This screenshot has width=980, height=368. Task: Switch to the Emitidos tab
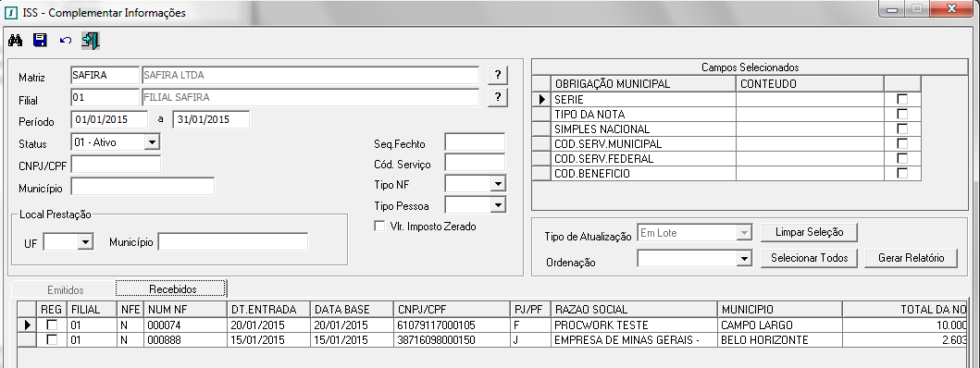coord(65,290)
